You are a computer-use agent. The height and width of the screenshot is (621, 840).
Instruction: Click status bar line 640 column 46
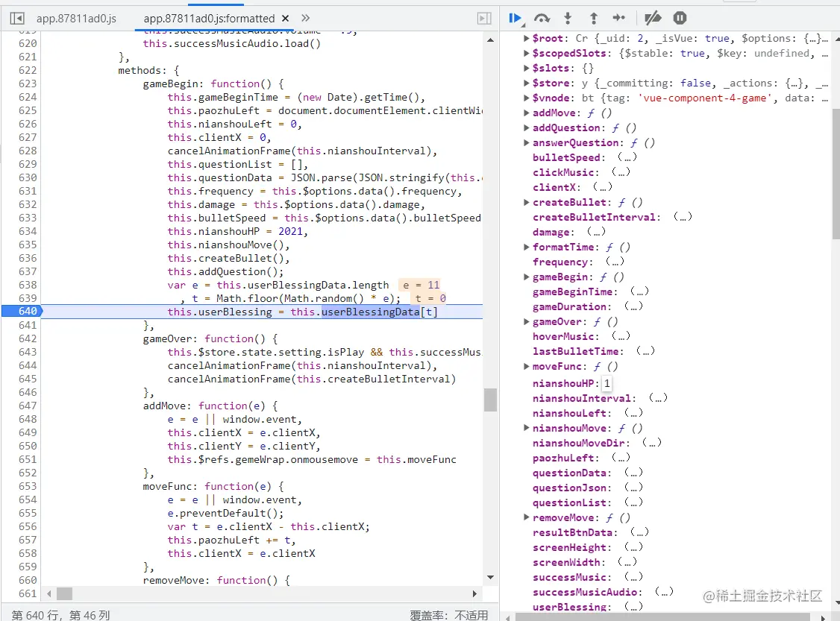tap(60, 615)
